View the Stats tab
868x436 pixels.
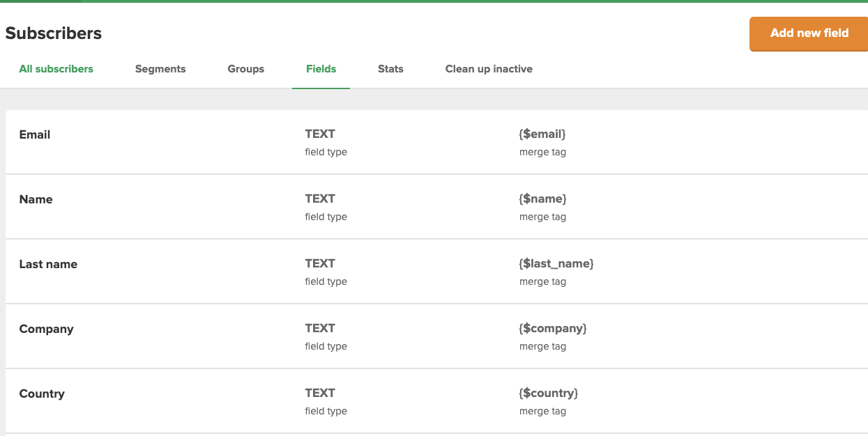pos(390,68)
